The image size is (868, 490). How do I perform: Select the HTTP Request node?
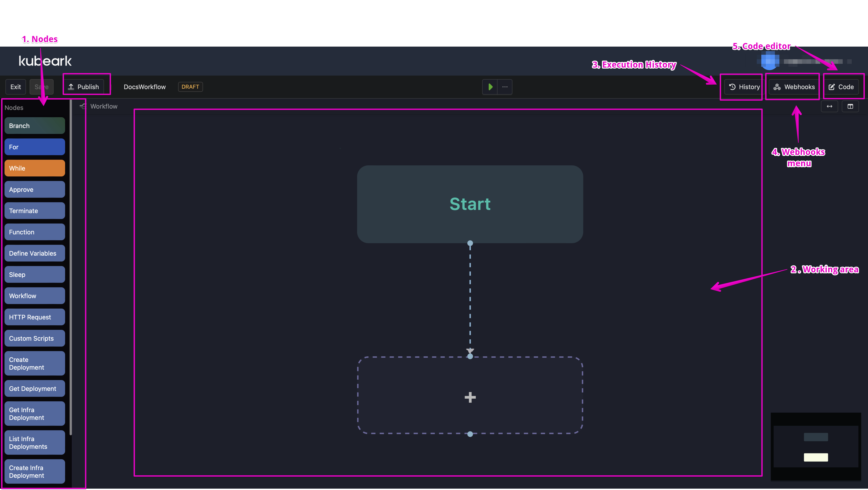(35, 317)
